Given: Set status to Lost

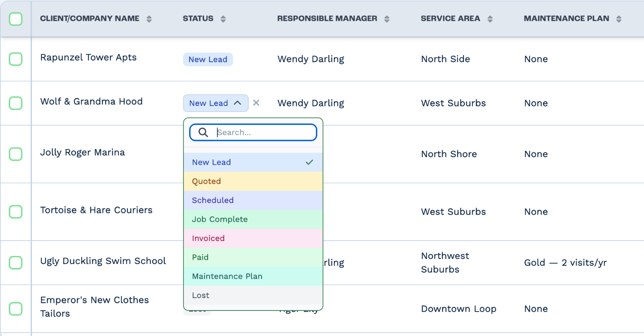Looking at the screenshot, I should click(253, 295).
